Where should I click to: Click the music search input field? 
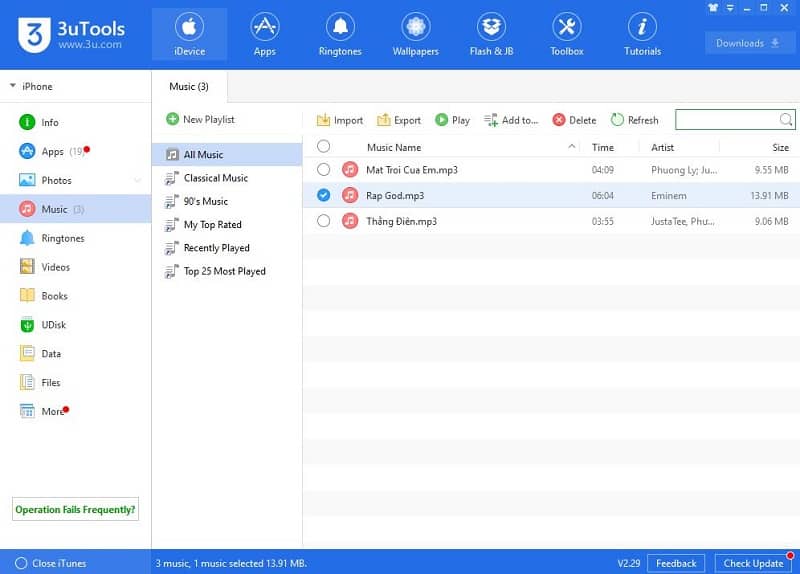(x=727, y=120)
